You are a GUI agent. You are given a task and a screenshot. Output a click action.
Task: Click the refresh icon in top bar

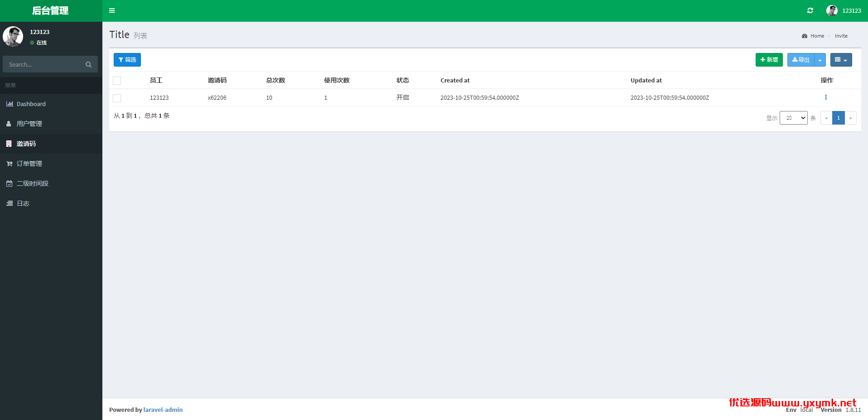click(x=810, y=10)
